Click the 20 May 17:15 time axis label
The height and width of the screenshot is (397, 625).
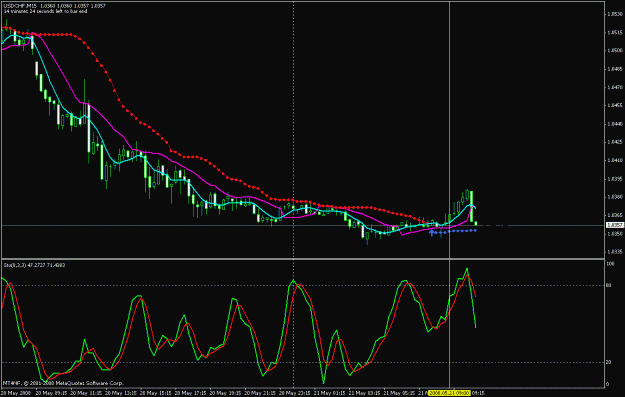[x=190, y=393]
